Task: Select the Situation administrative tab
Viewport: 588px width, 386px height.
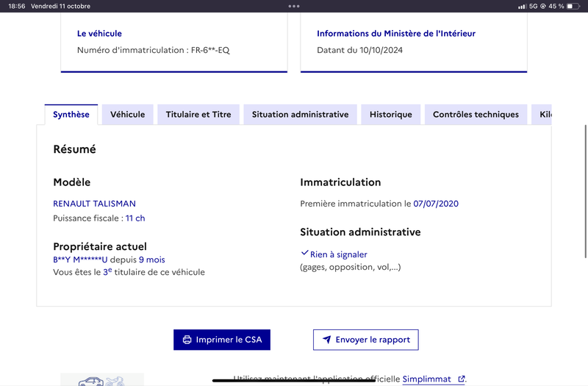Action: [300, 115]
